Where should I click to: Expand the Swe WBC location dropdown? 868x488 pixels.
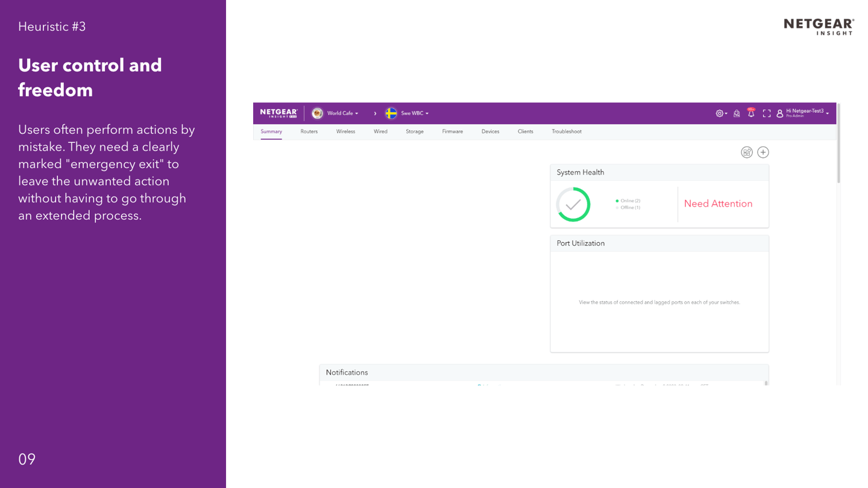coord(415,113)
